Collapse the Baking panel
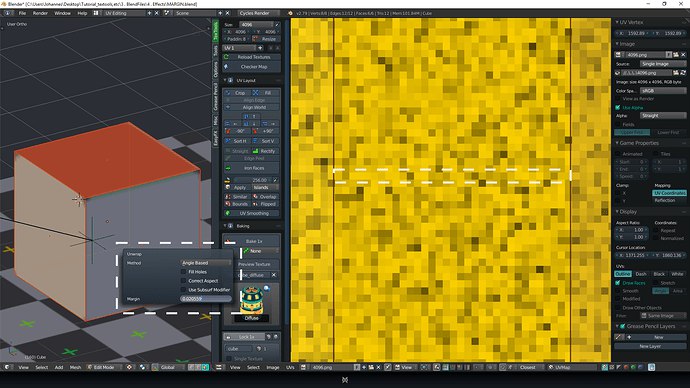The image size is (690, 388). coord(225,226)
